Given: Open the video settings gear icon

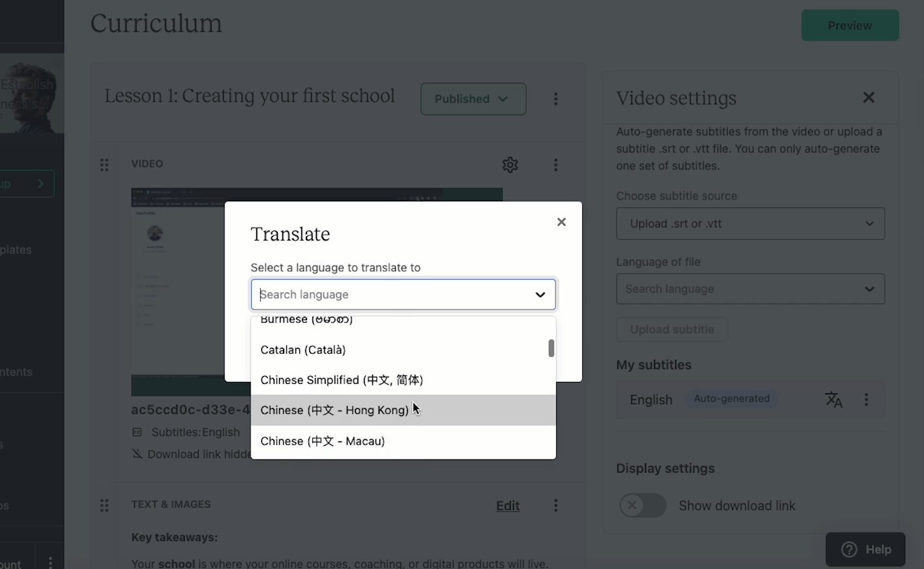Looking at the screenshot, I should tap(510, 164).
